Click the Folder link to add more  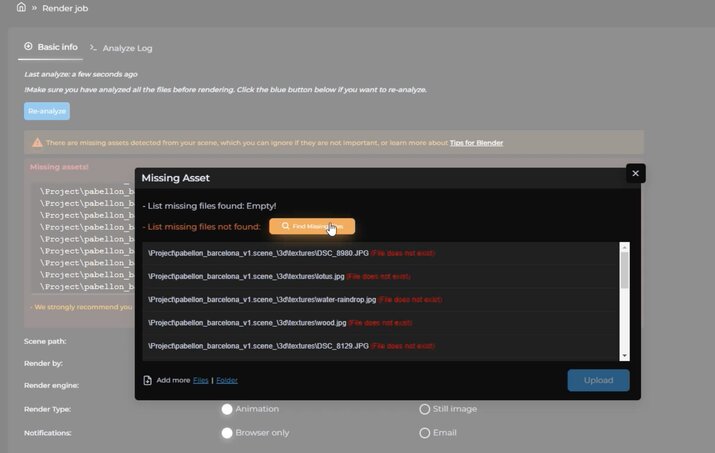(227, 380)
